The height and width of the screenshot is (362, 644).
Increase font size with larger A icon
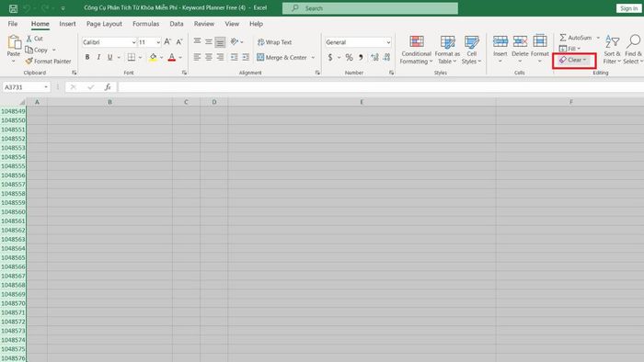(x=167, y=42)
